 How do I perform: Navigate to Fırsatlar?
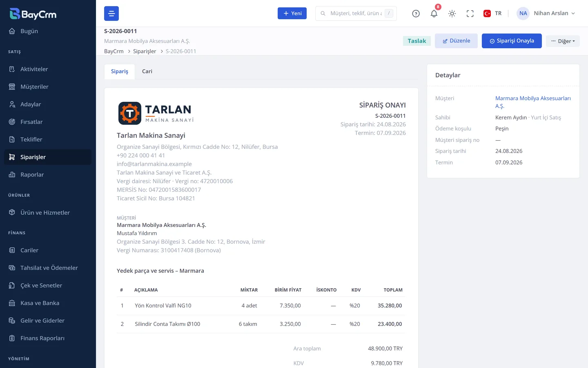coord(48,122)
